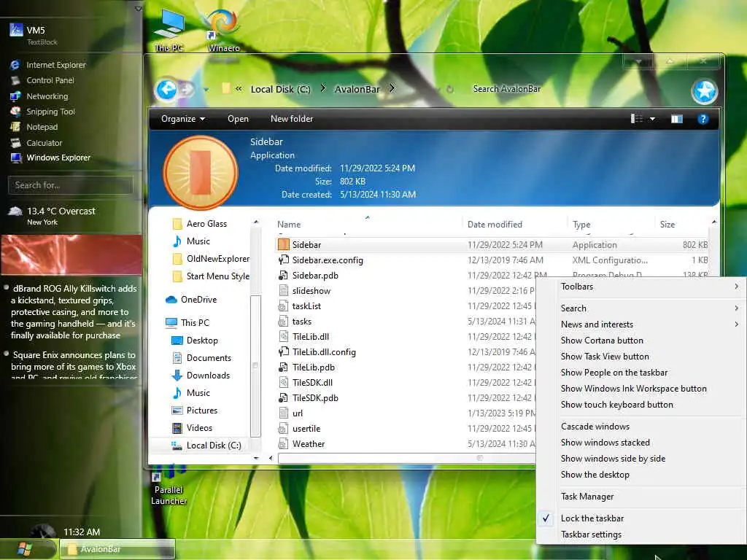Open recent locations dropdown near Back
This screenshot has width=747, height=560.
(x=206, y=90)
